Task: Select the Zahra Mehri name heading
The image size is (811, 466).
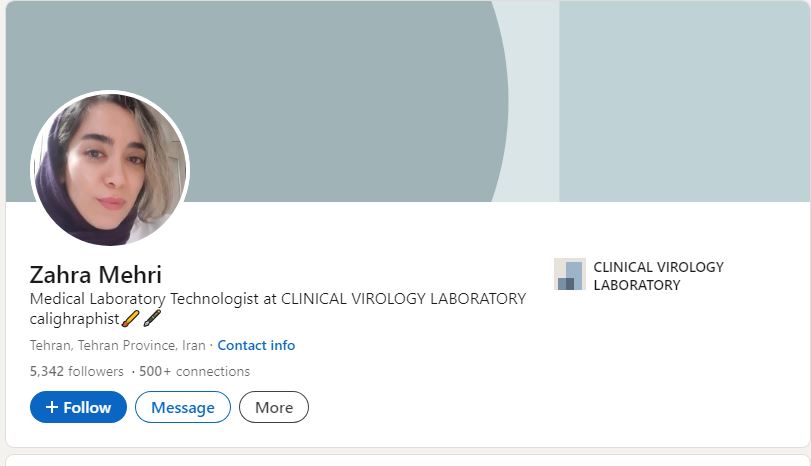Action: [x=96, y=275]
